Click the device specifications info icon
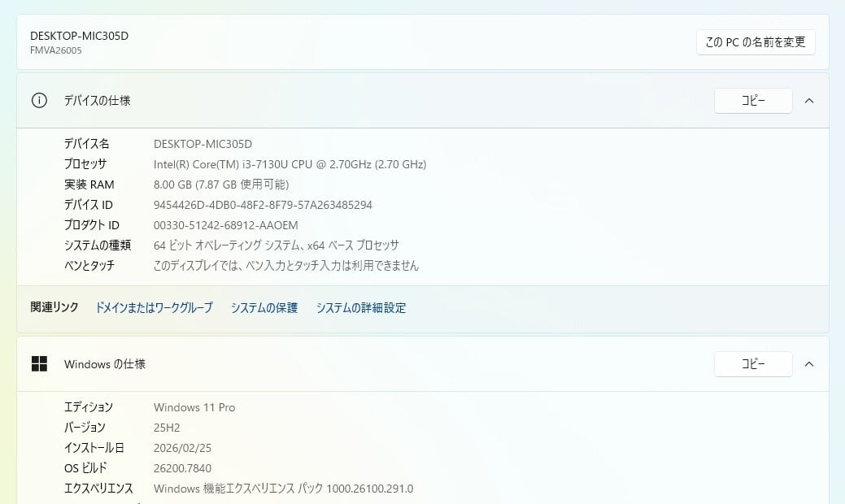The image size is (845, 504). (39, 101)
